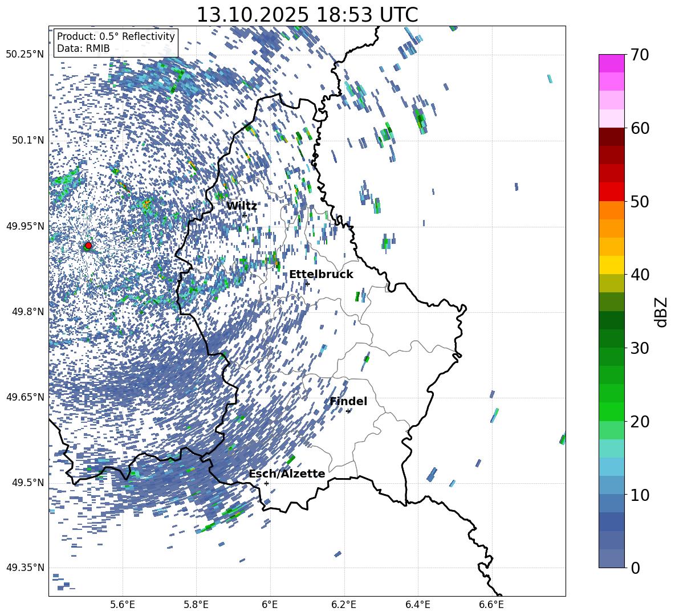
Task: Click the magenta top colorbar segment
Action: (612, 63)
